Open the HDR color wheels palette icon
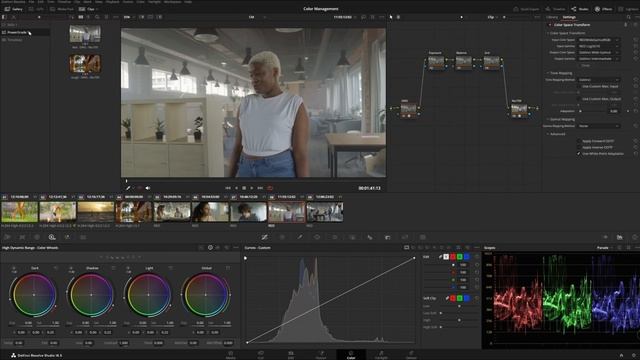This screenshot has width=640, height=360. click(52, 237)
